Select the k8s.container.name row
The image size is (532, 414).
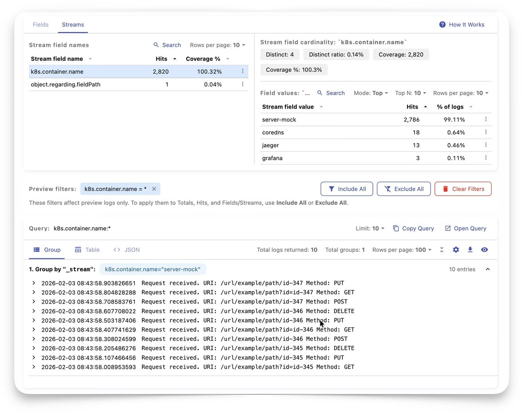[x=139, y=71]
